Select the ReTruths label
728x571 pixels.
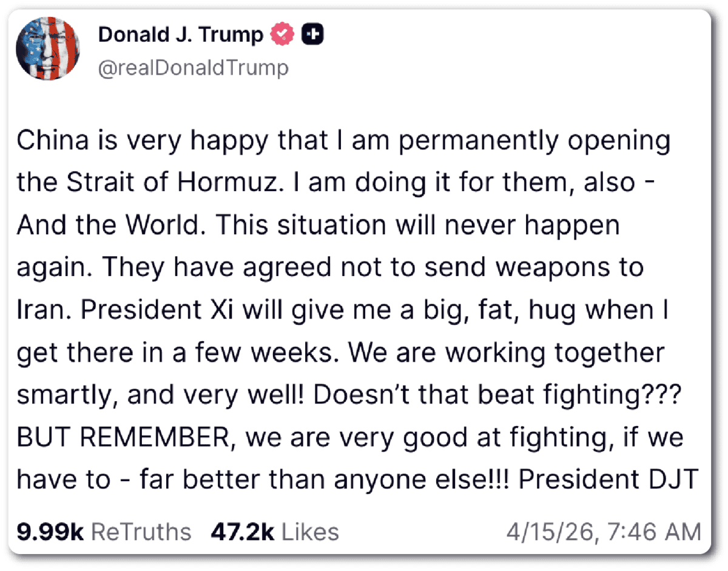tap(141, 532)
